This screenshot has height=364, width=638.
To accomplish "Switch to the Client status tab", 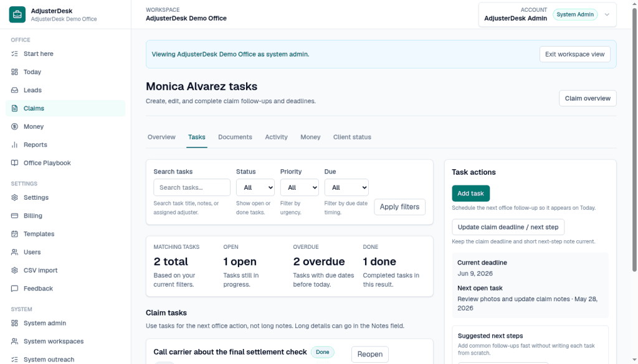I will 352,137.
